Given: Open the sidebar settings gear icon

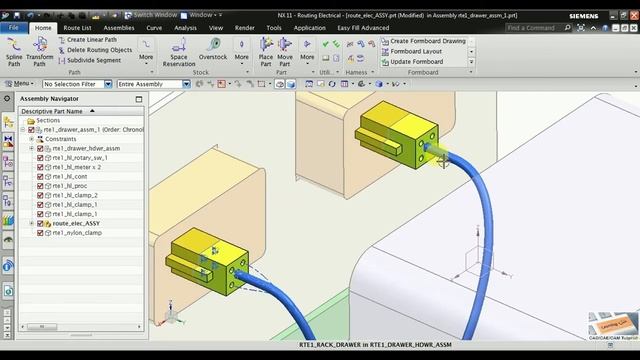Looking at the screenshot, I should click(7, 98).
